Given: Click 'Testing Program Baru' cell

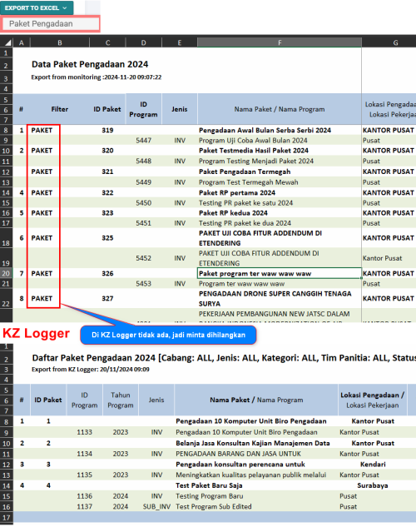Looking at the screenshot, I should click(x=209, y=496).
